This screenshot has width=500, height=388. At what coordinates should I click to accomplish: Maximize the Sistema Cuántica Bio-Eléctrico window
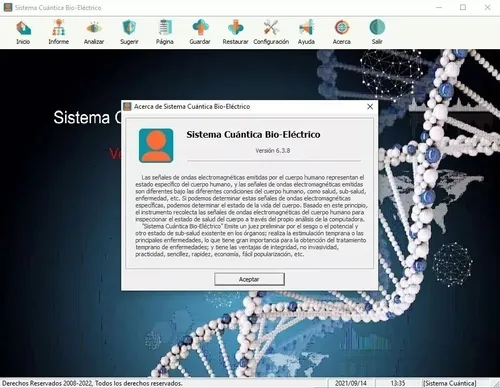463,7
